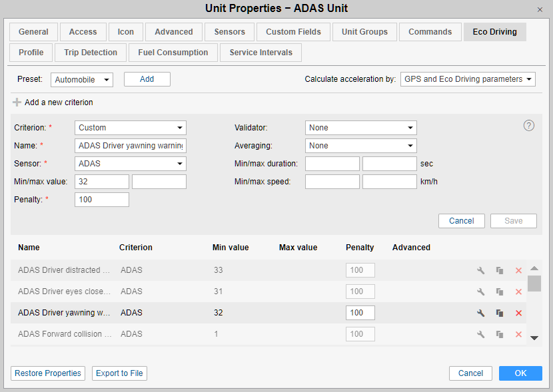Viewport: 553px width, 392px height.
Task: Click the Penalty input field in form
Action: (101, 200)
